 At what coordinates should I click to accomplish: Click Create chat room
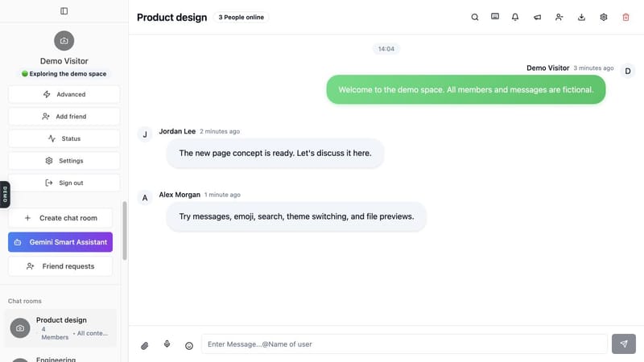60,218
